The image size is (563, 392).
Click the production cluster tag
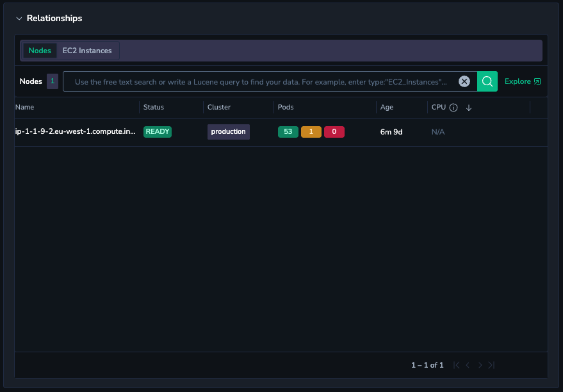point(228,132)
